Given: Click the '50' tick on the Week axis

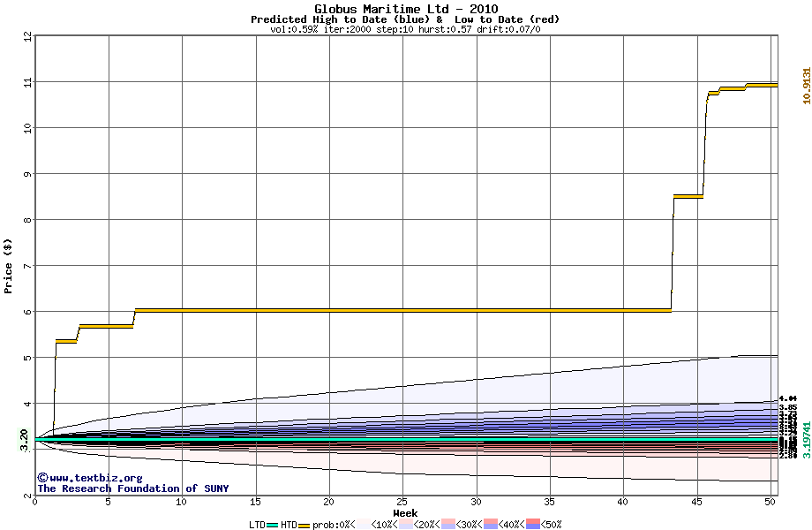Looking at the screenshot, I should (x=770, y=502).
